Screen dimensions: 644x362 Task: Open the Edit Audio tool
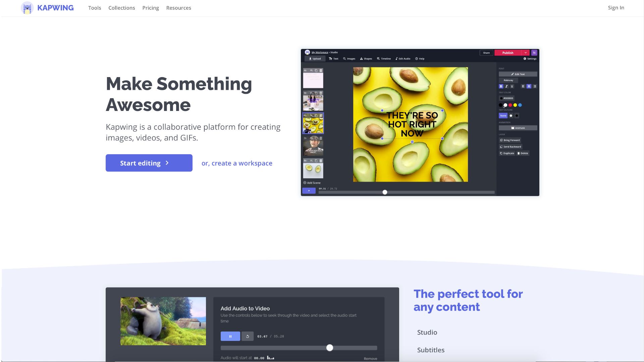tap(403, 59)
